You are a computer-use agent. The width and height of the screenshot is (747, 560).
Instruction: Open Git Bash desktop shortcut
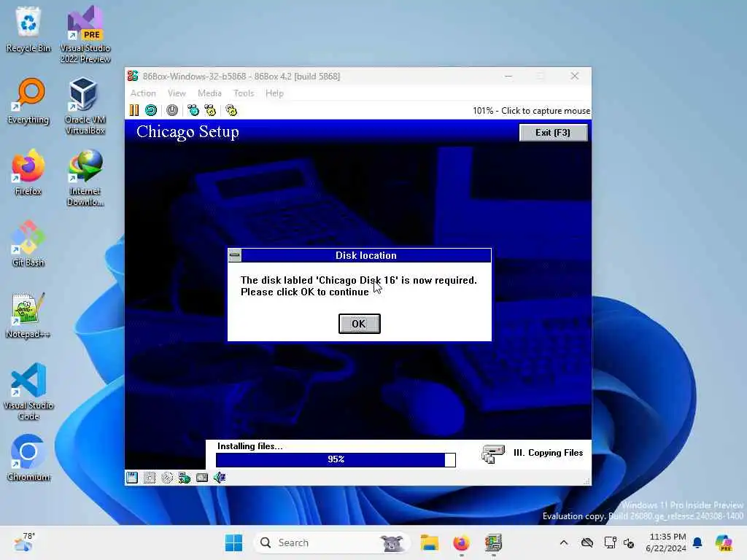click(28, 244)
